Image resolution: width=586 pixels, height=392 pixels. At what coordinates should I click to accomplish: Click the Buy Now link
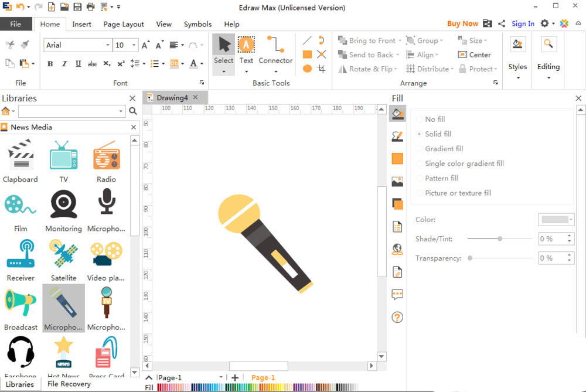point(462,23)
